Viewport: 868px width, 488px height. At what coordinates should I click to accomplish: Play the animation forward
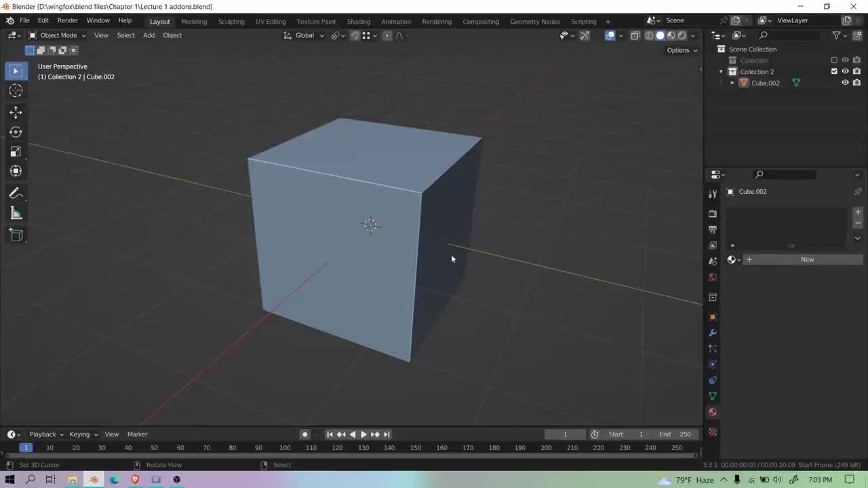coord(363,434)
